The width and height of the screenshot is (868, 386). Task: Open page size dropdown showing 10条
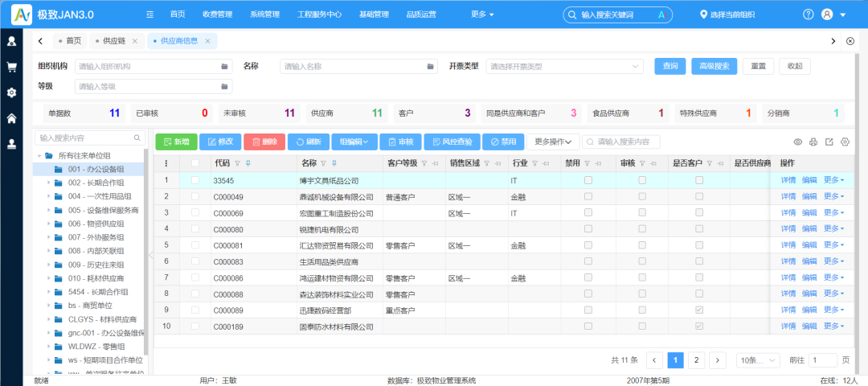click(x=758, y=360)
